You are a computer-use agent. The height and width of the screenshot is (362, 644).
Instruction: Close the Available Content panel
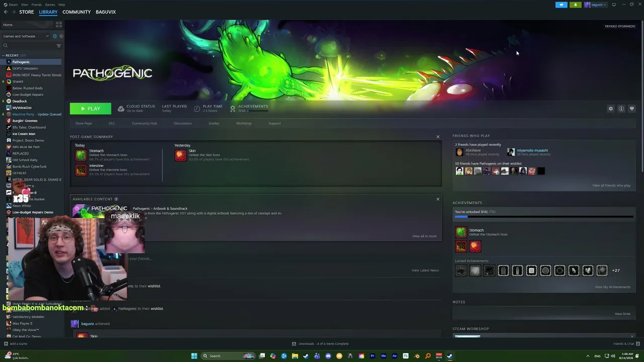438,199
